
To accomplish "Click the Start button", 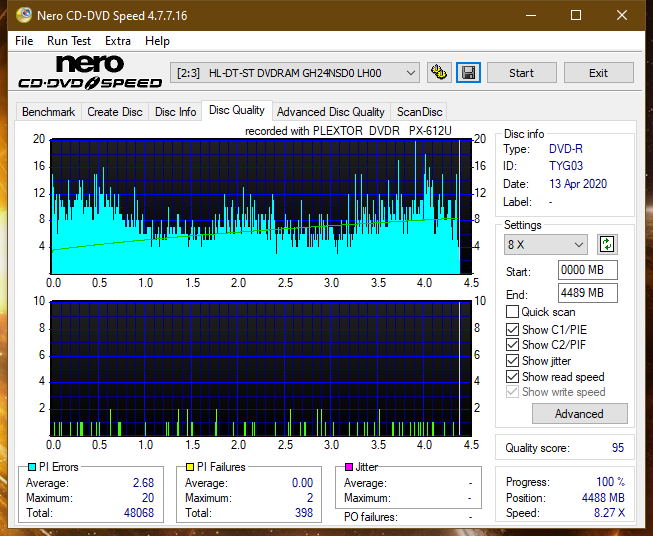I will tap(521, 73).
